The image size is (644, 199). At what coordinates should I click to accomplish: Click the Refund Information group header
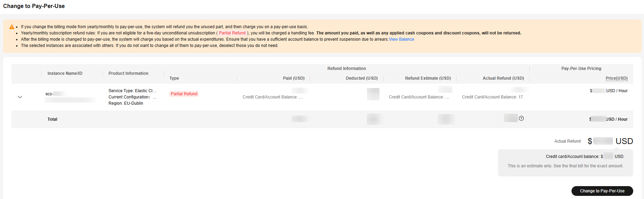click(346, 69)
